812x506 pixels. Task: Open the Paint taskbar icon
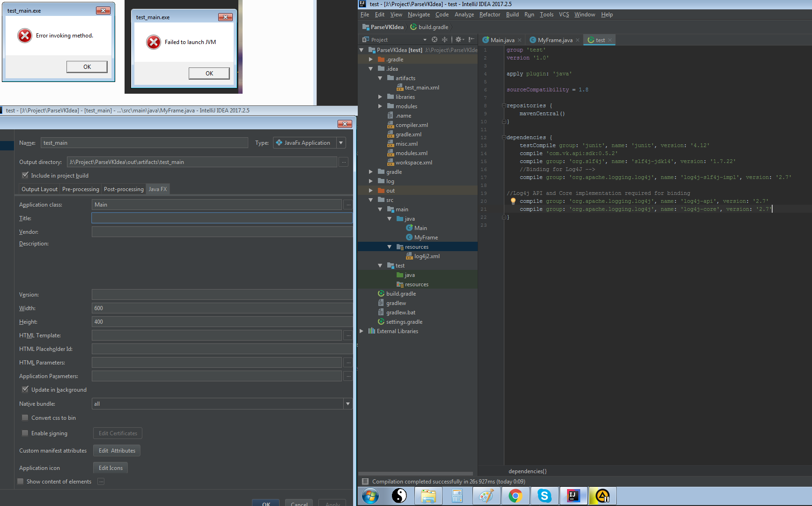coord(486,496)
